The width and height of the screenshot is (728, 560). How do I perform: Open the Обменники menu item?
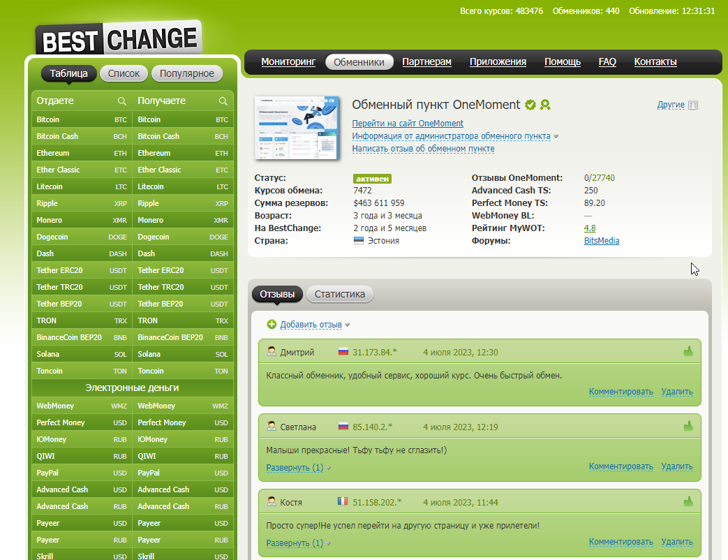pos(359,62)
